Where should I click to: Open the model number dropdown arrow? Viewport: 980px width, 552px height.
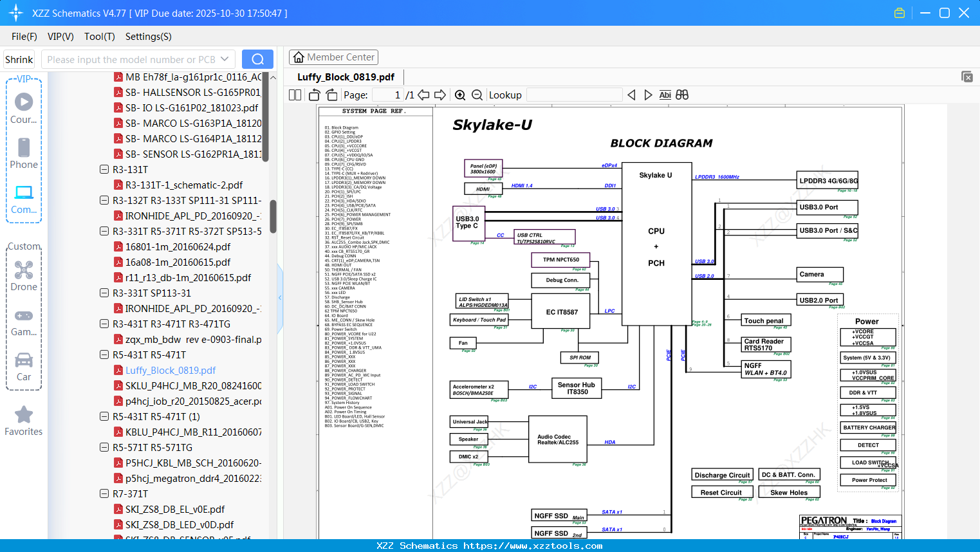point(225,59)
